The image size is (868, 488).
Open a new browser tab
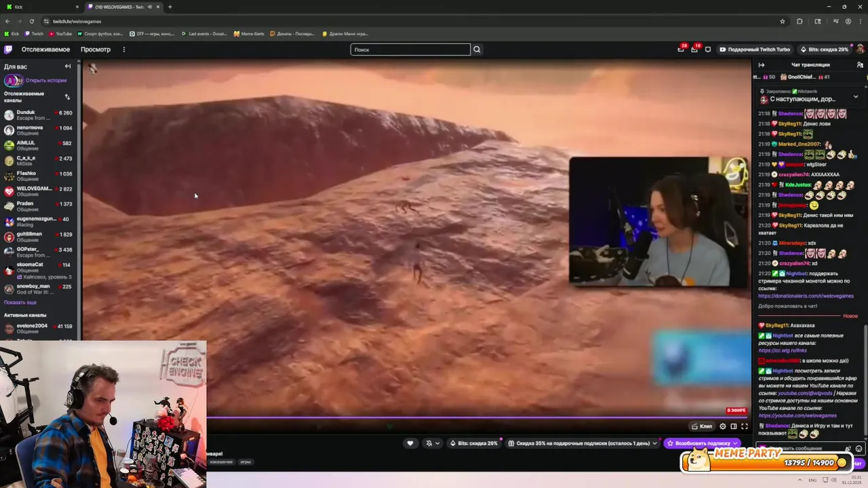(x=170, y=7)
